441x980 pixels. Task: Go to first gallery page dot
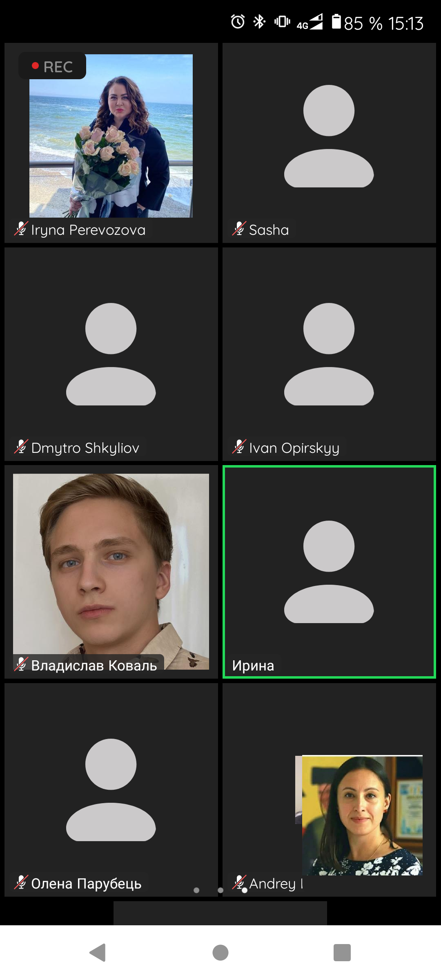196,890
